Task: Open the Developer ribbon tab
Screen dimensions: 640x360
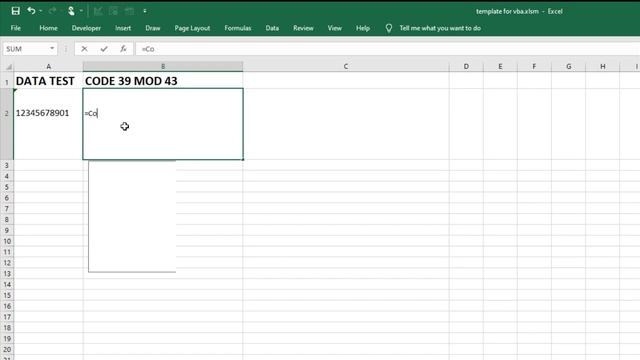Action: click(x=86, y=28)
